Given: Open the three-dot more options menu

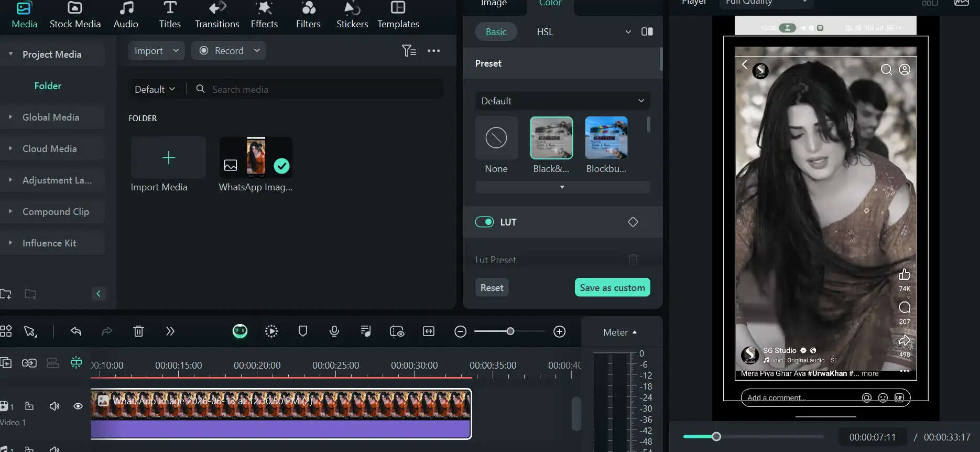Looking at the screenshot, I should (433, 51).
